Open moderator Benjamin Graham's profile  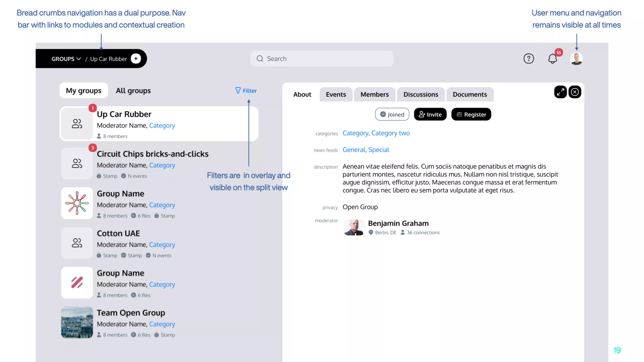(x=398, y=223)
